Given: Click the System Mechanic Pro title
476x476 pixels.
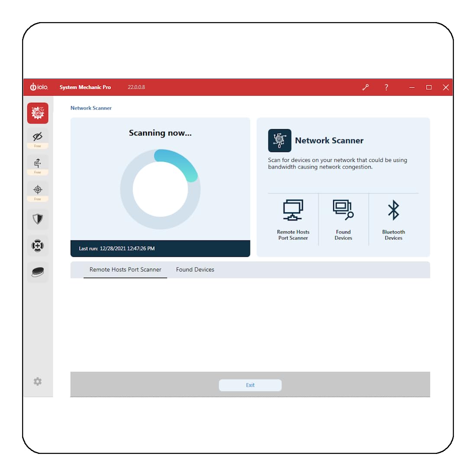Looking at the screenshot, I should (85, 87).
